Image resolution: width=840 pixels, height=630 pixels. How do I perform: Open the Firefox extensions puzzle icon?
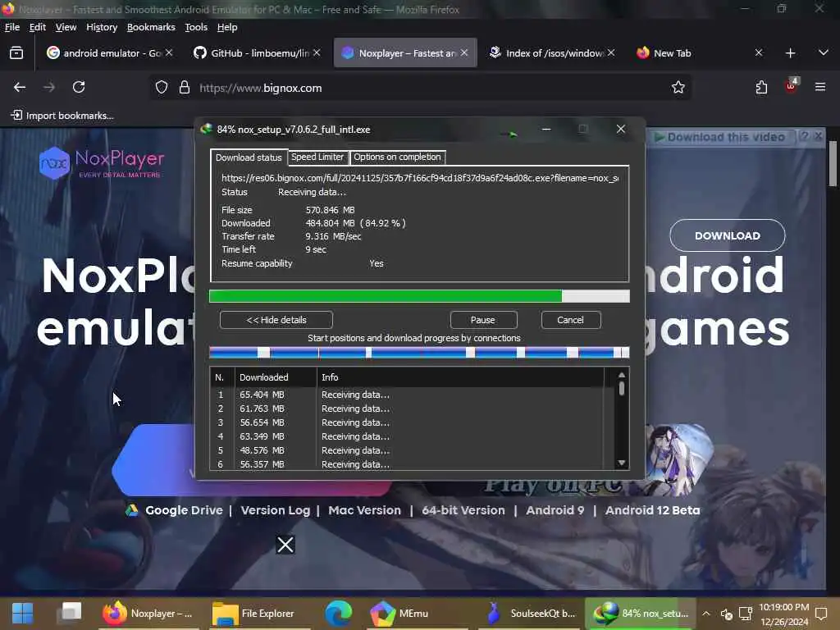click(x=761, y=87)
